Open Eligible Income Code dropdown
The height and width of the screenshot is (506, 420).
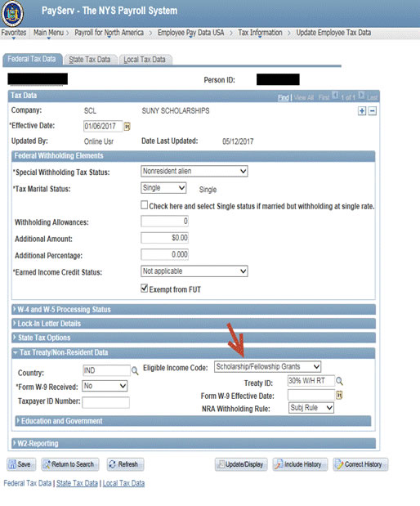click(267, 366)
